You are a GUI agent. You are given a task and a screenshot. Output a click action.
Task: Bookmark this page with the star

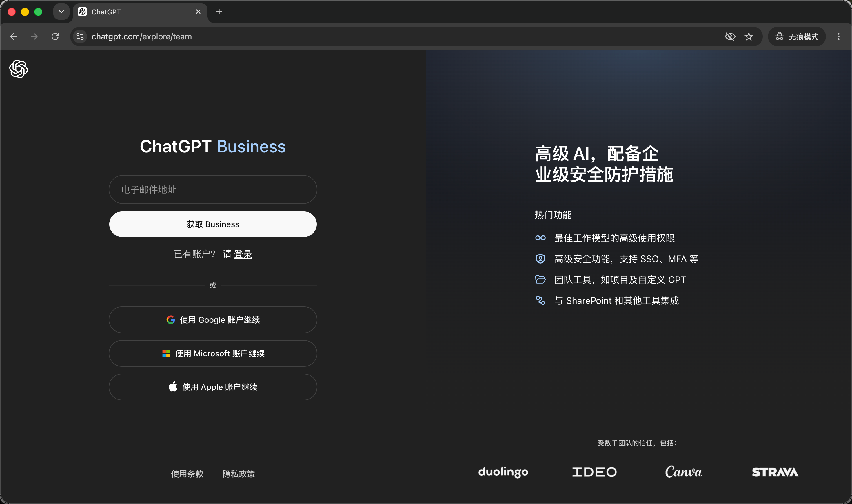click(x=749, y=37)
